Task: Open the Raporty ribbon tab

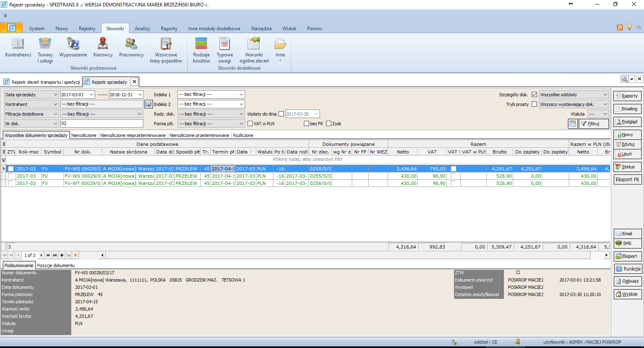Action: click(169, 29)
